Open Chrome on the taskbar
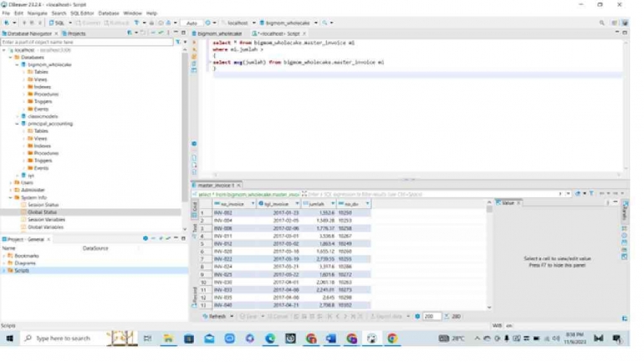This screenshot has height=362, width=644. pos(392,339)
